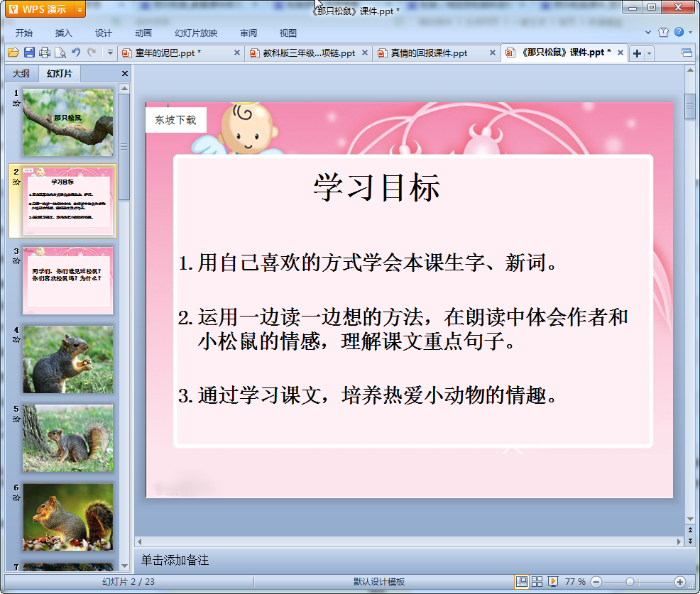This screenshot has width=700, height=594.
Task: Click thumbnail pane scroll down arrow
Action: tap(124, 566)
